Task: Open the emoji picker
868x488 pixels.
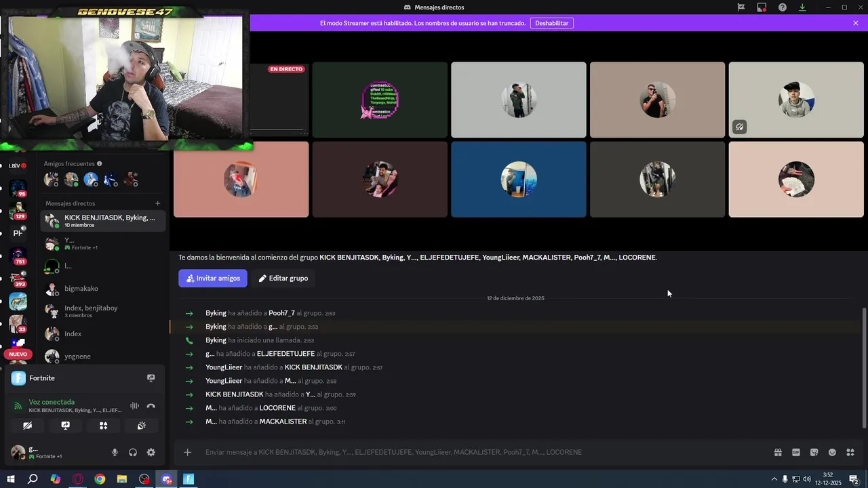Action: (x=832, y=452)
